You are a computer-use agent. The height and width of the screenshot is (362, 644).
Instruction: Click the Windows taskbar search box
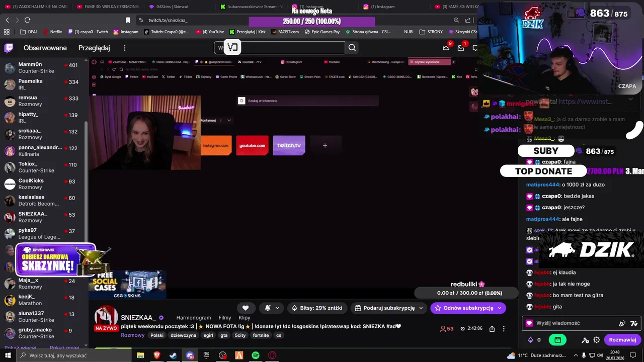[x=74, y=355]
